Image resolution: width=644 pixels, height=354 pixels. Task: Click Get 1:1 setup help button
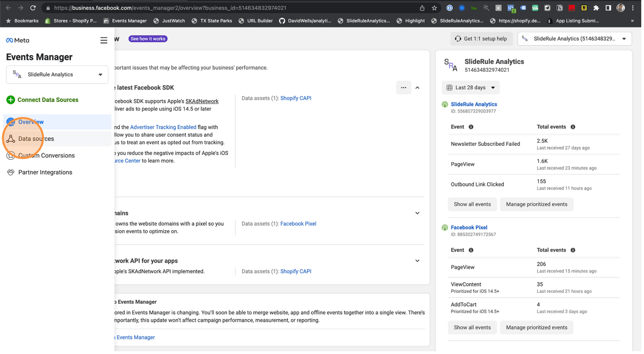tap(480, 39)
